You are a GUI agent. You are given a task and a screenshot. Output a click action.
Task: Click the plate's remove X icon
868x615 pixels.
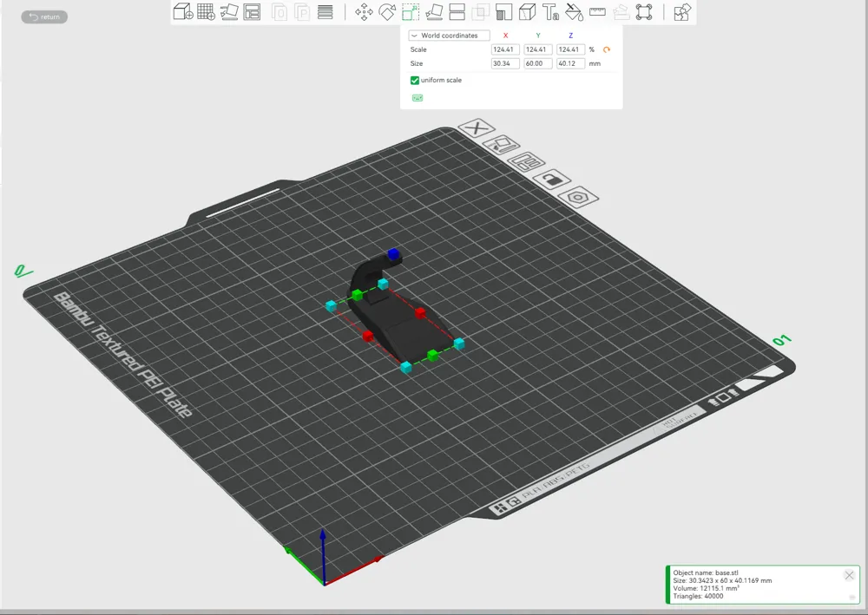coord(476,128)
